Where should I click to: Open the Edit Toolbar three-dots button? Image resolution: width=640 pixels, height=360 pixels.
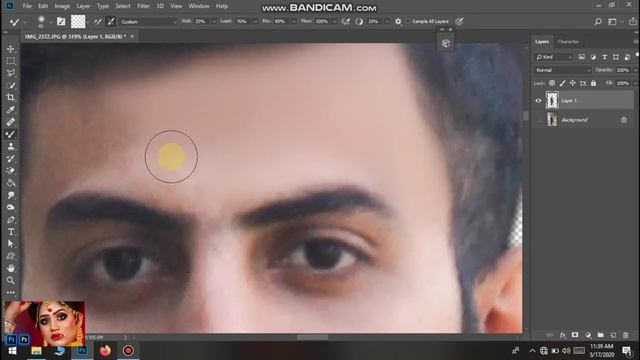pos(11,293)
